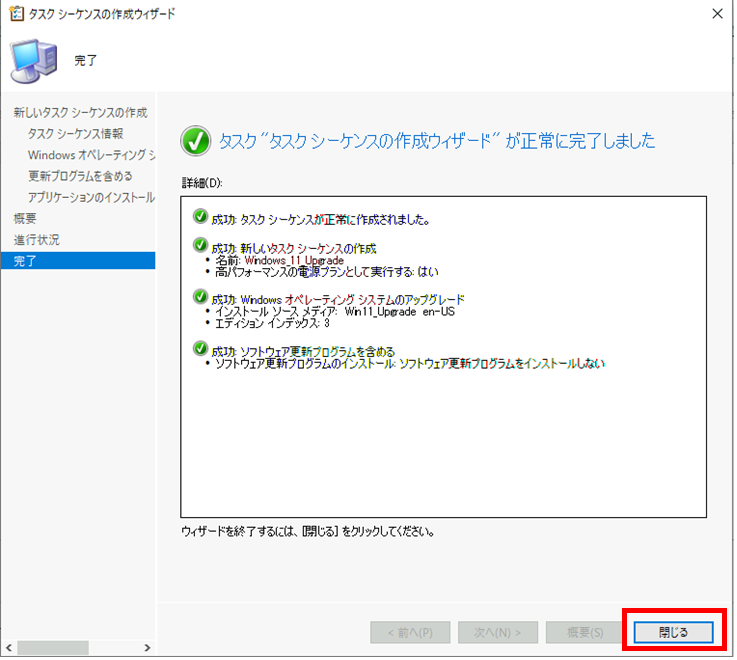Click right arrow of sidebar horizontal scrollbar
Viewport: 737px width, 660px height.
pos(147,647)
